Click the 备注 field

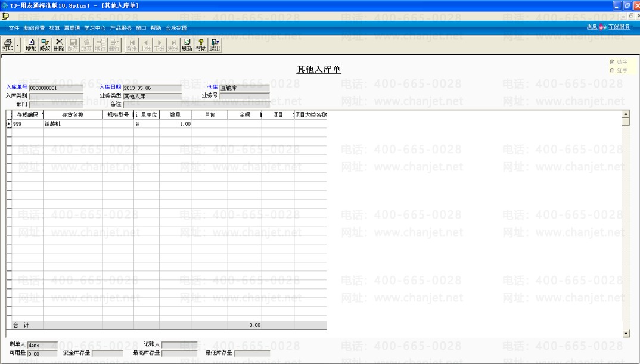pos(196,104)
